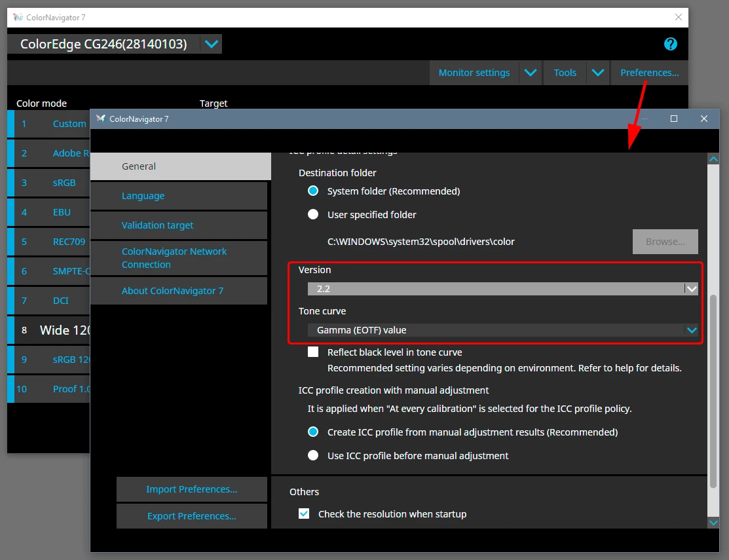The image size is (729, 560).
Task: Select color mode 8 Wide 120
Action: (48, 330)
